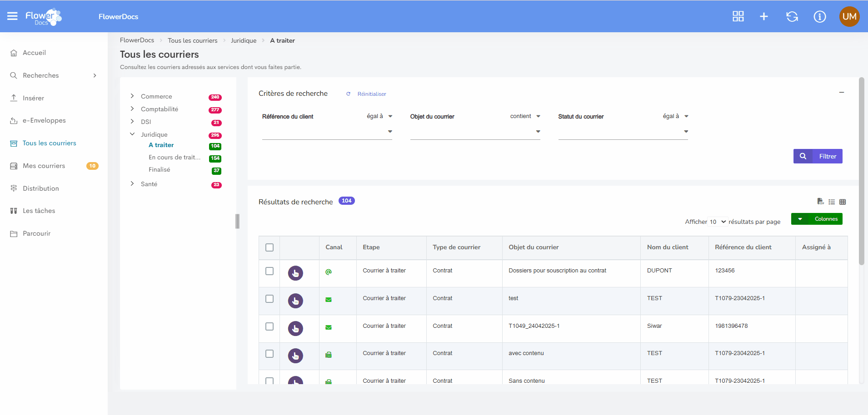Viewport: 868px width, 415px height.
Task: Click the Insérer upload icon in sidebar
Action: pyautogui.click(x=14, y=98)
